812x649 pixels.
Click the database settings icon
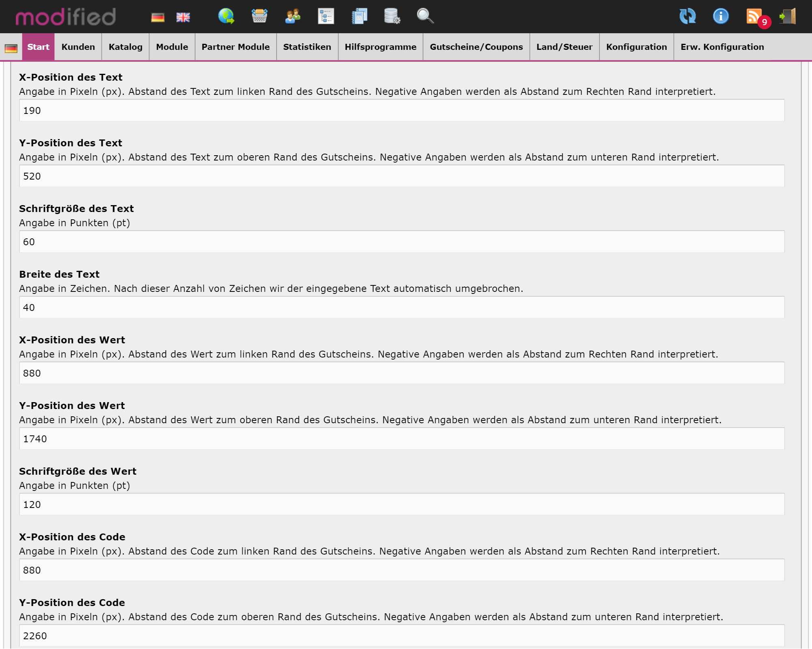(x=392, y=16)
